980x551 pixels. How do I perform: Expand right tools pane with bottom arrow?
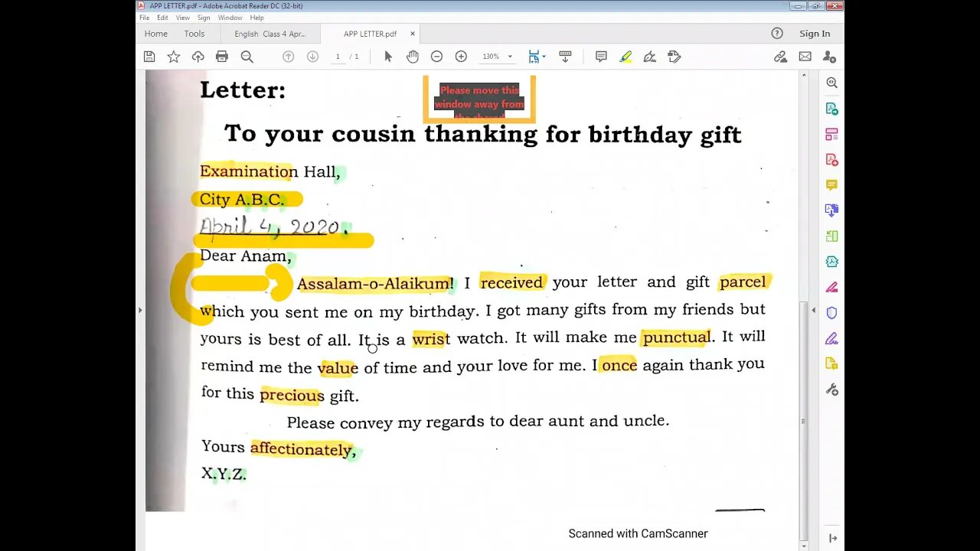pyautogui.click(x=832, y=539)
